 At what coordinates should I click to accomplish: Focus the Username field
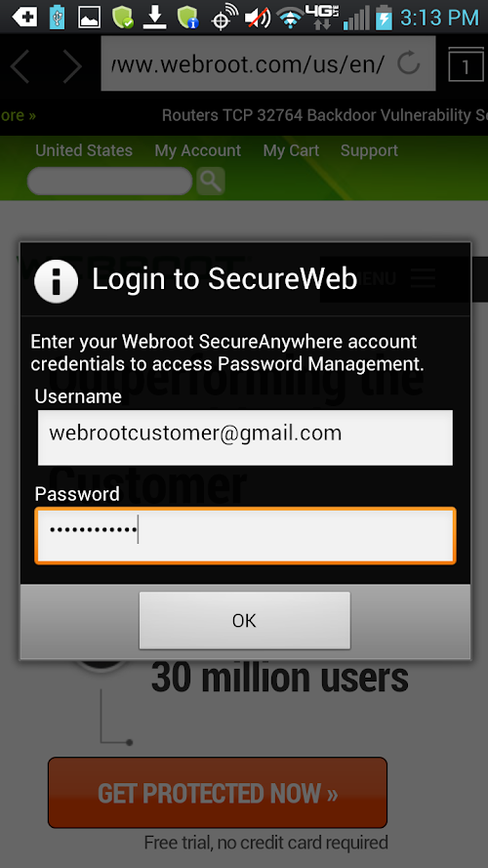pos(245,437)
